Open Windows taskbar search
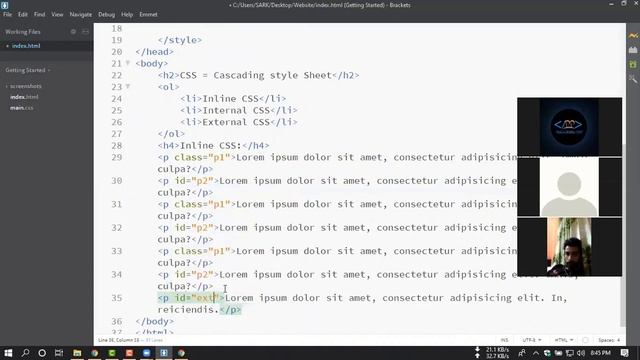Image resolution: width=640 pixels, height=360 pixels. coord(25,353)
